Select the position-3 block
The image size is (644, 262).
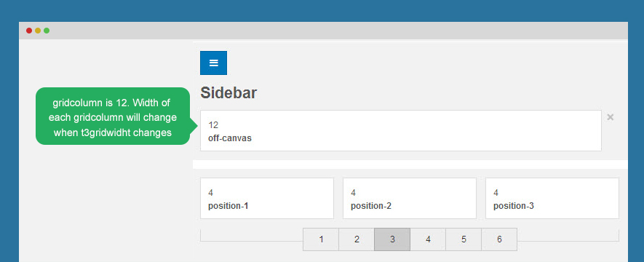click(x=552, y=199)
